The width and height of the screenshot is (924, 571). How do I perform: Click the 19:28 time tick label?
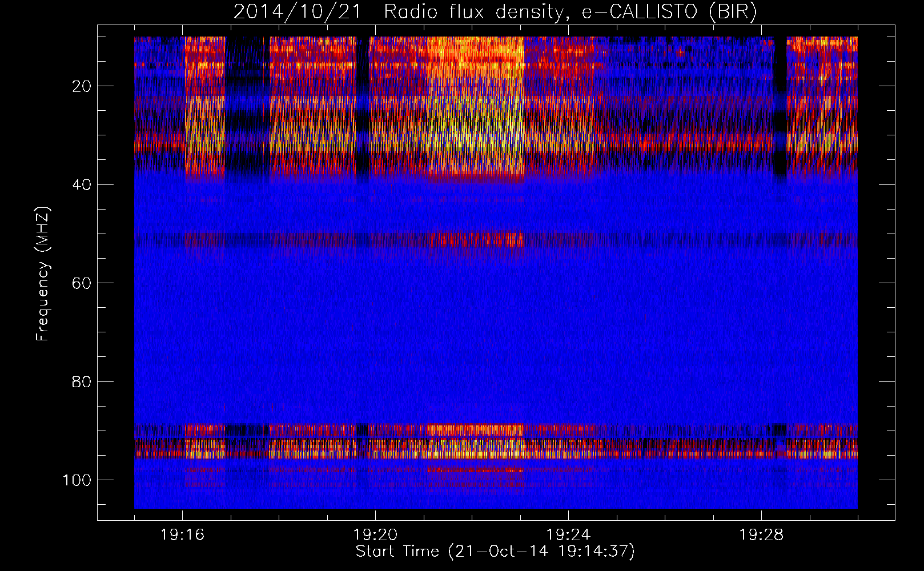coord(761,535)
